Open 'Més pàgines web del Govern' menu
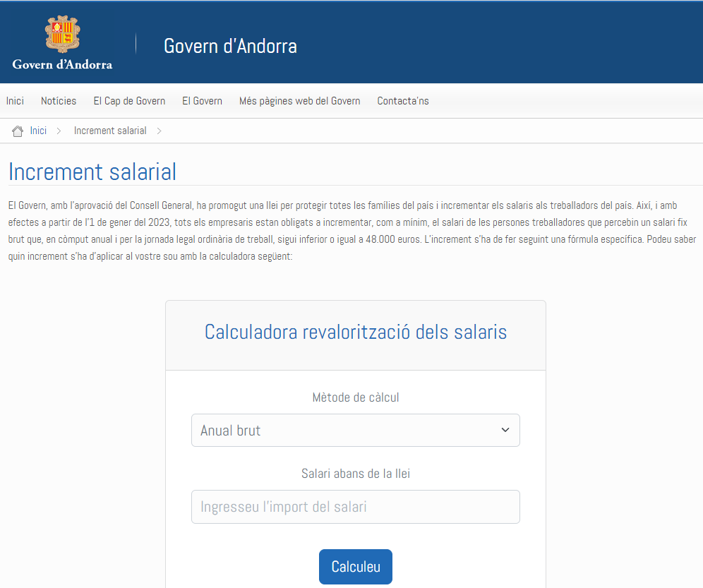The image size is (703, 588). pos(299,101)
